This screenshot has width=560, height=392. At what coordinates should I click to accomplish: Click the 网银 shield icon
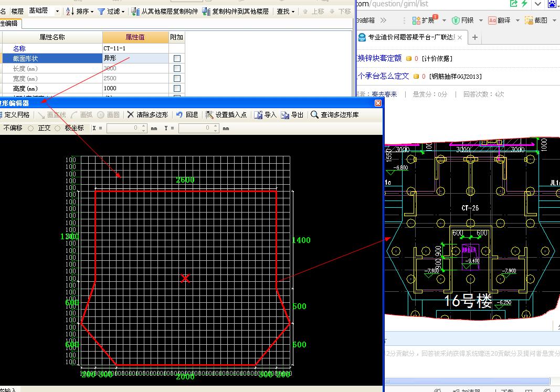(456, 20)
